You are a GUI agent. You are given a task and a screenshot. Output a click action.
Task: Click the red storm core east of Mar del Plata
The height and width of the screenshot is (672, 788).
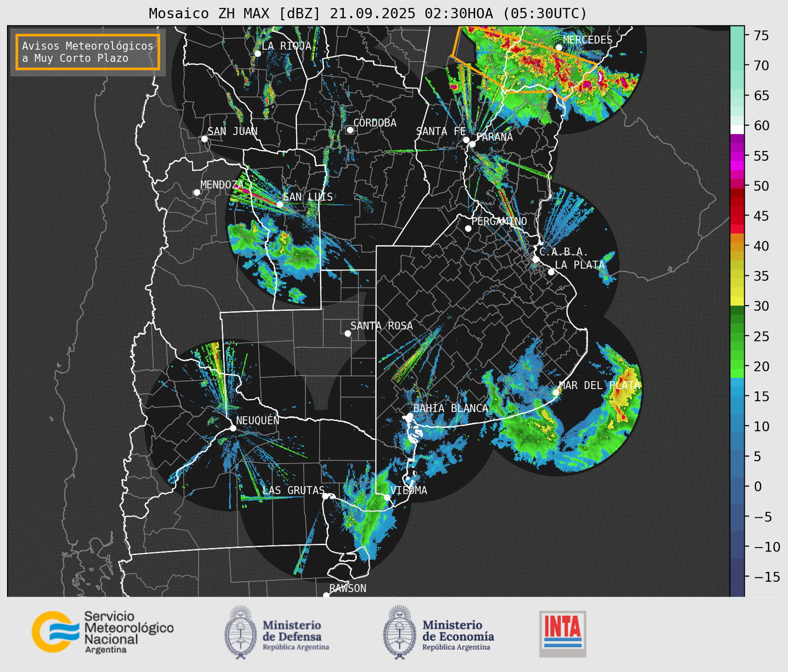623,395
